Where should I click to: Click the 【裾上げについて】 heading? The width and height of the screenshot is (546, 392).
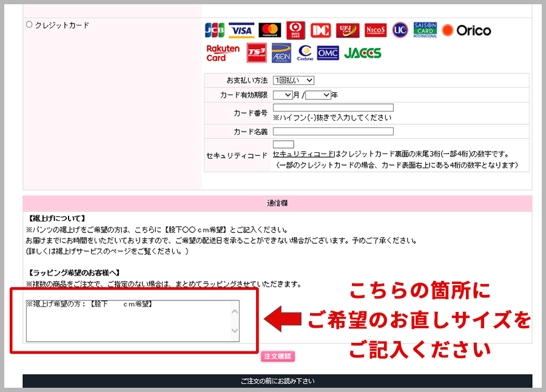[56, 218]
